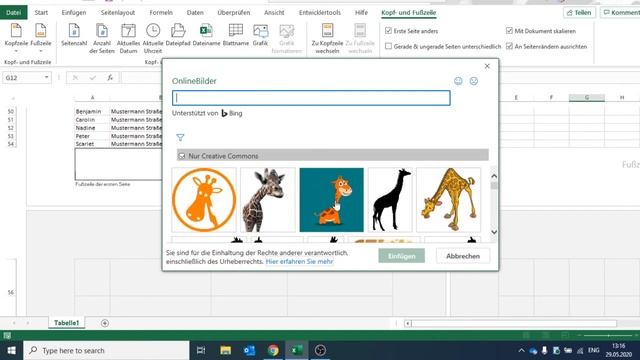Open the Entwicklertools tab
This screenshot has height=360, width=640.
320,13
